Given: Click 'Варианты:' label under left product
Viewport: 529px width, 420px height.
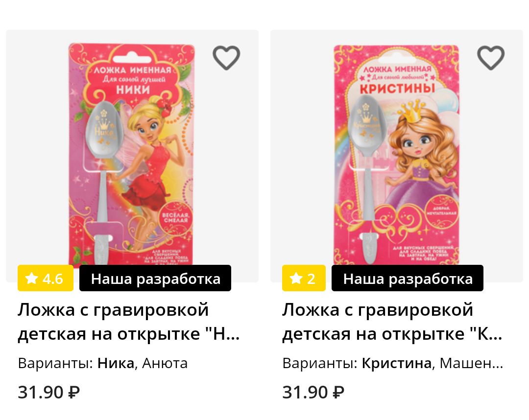Looking at the screenshot, I should pyautogui.click(x=55, y=363).
